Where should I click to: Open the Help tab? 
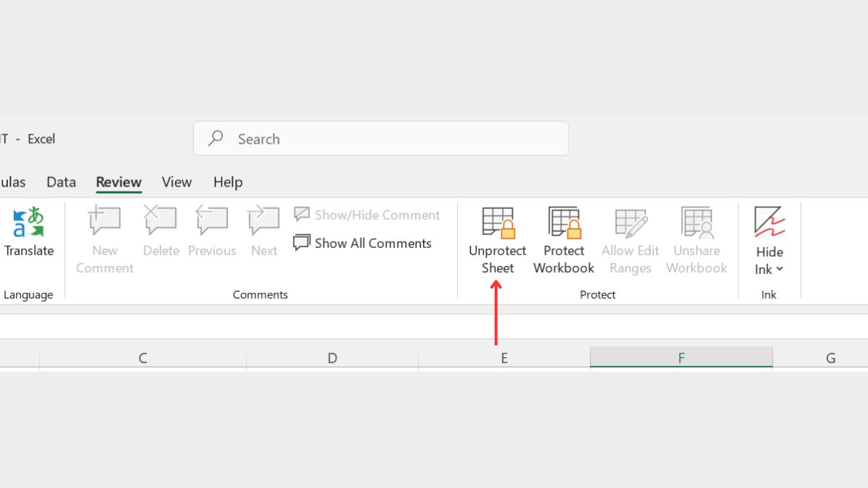coord(228,182)
